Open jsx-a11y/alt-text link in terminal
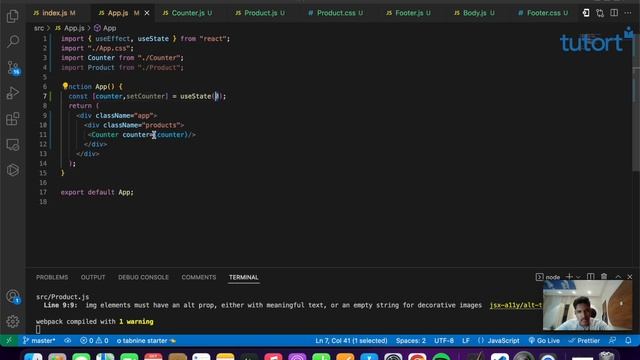 coord(516,305)
